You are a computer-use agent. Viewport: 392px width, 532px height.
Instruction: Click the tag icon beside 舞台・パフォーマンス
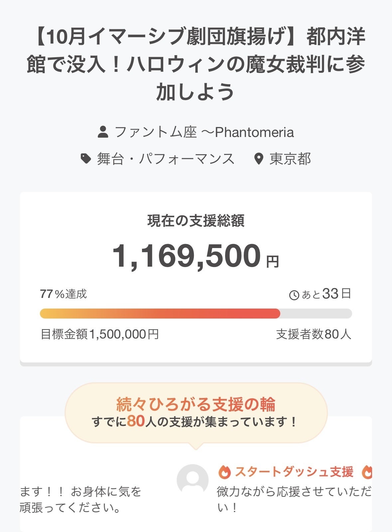click(86, 159)
